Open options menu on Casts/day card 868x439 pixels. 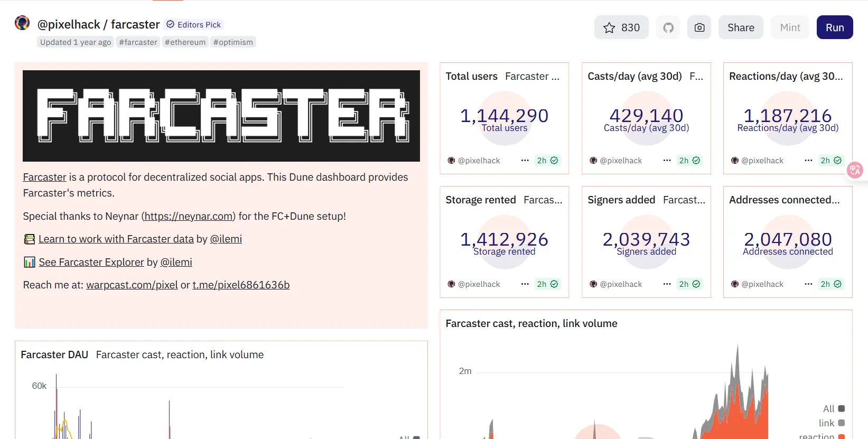click(667, 160)
